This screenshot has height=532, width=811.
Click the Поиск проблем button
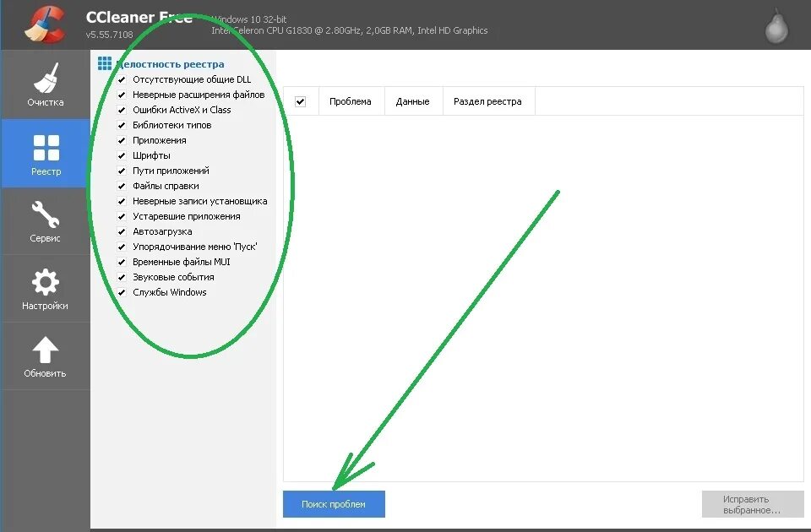pos(335,504)
